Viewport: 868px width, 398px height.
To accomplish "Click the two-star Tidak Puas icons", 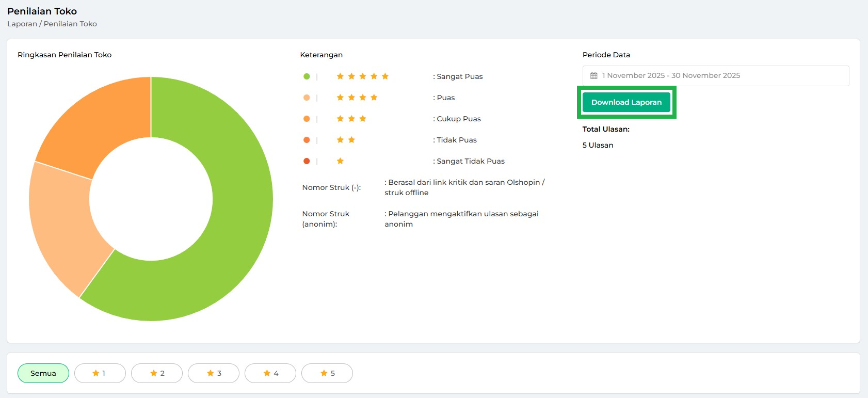I will 346,140.
